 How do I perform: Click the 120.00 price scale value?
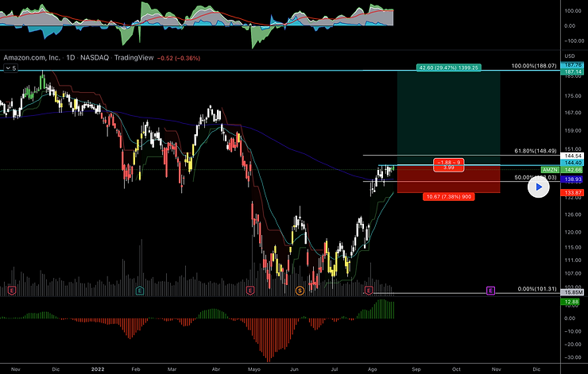pyautogui.click(x=571, y=232)
